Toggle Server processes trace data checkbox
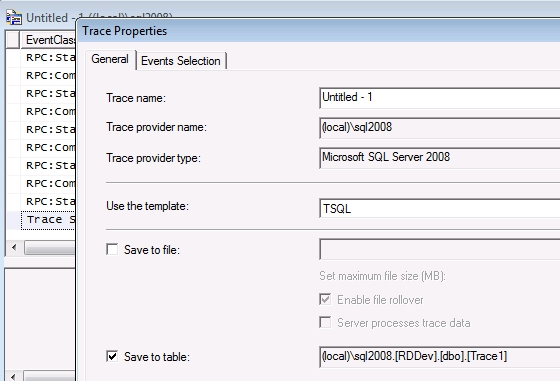This screenshot has width=560, height=381. click(325, 322)
